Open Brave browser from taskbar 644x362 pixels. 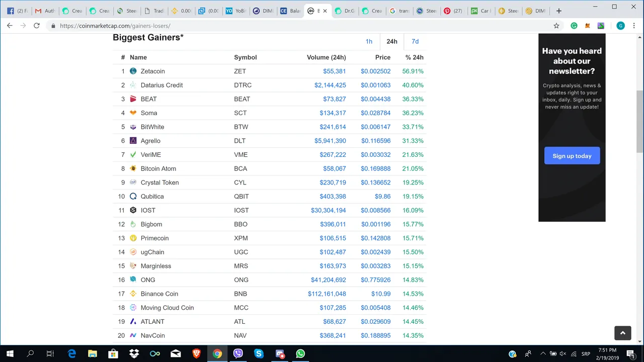(x=196, y=354)
